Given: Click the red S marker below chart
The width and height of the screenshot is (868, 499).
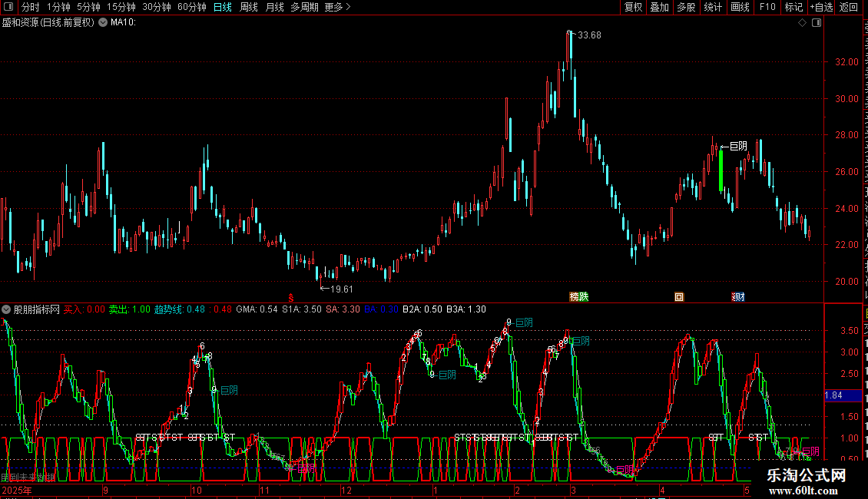Looking at the screenshot, I should click(x=290, y=298).
